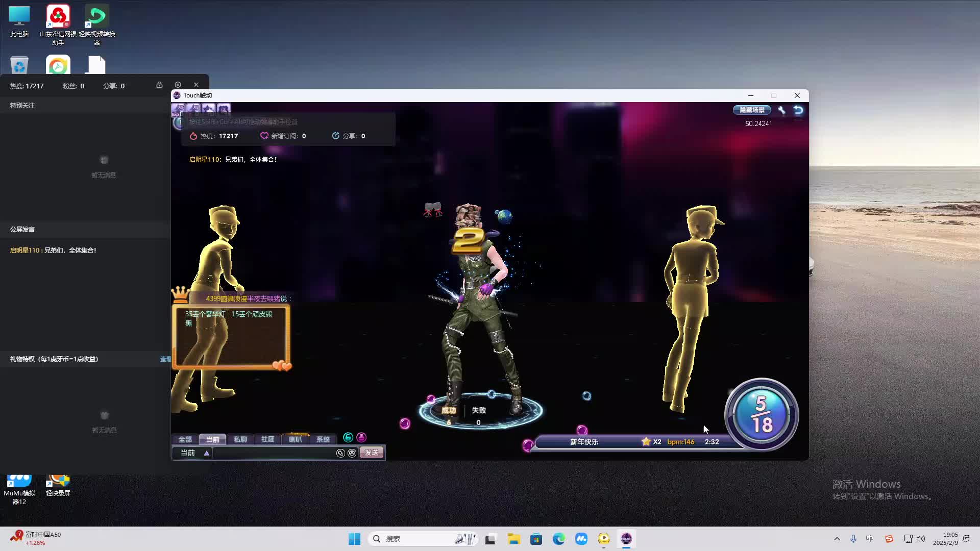Open overlay panel settings circle icon
The image size is (980, 551).
click(178, 85)
